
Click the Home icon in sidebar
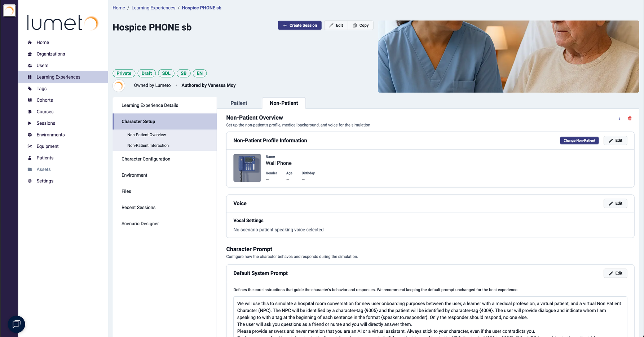[30, 43]
